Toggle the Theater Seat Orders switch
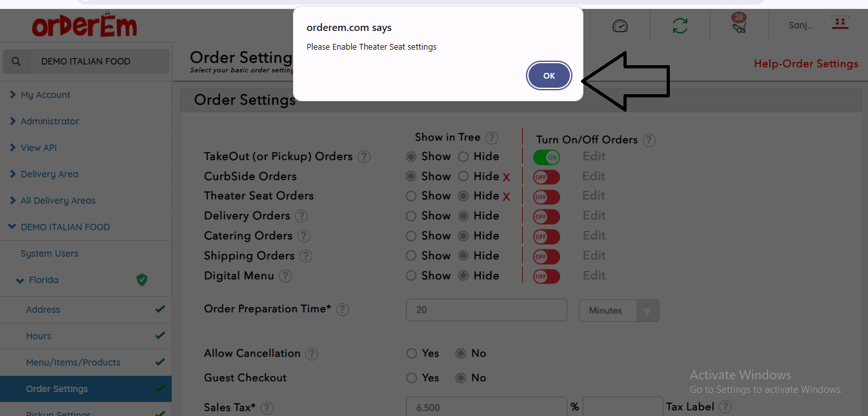The width and height of the screenshot is (868, 416). 546,197
